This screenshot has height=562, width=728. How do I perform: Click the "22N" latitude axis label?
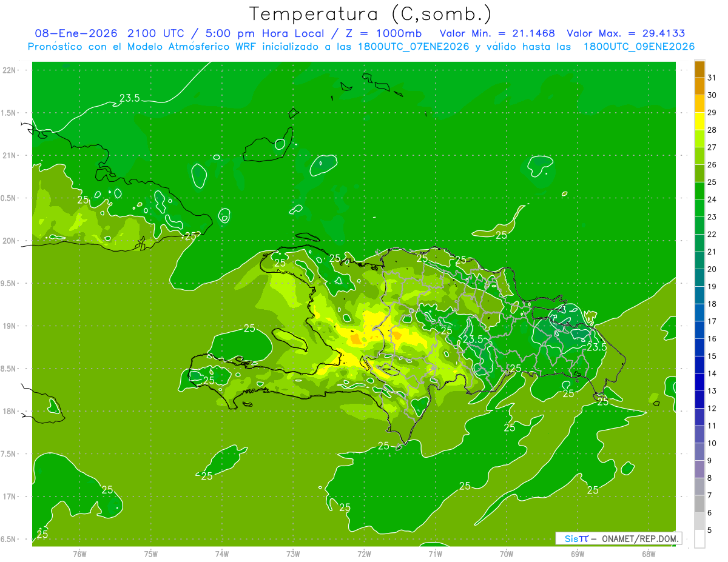click(9, 70)
